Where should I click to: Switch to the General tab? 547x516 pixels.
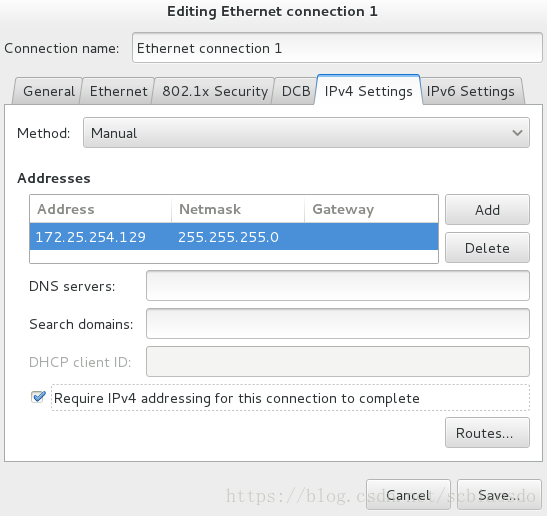click(x=48, y=91)
